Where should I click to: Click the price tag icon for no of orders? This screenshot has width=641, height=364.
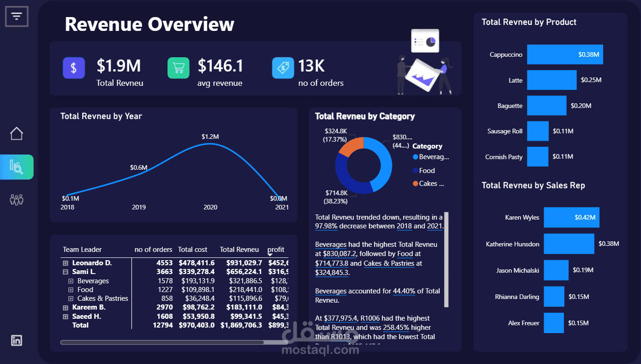[x=283, y=68]
